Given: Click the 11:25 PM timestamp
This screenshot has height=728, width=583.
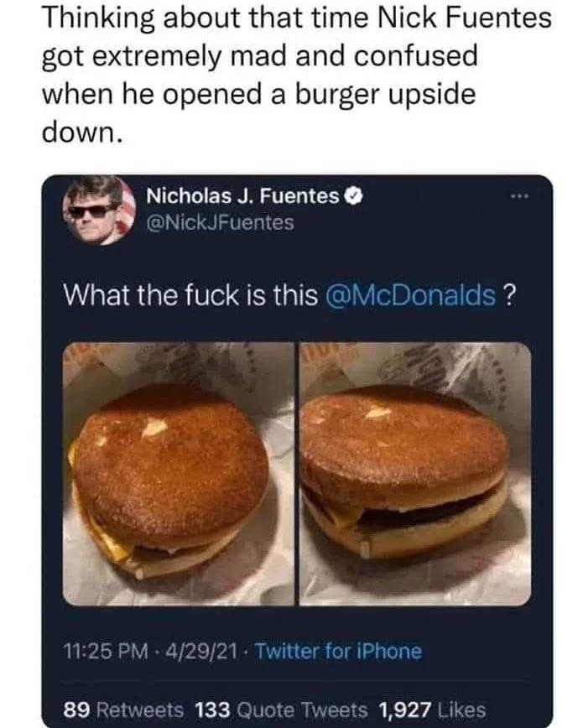Looking at the screenshot, I should 106,651.
